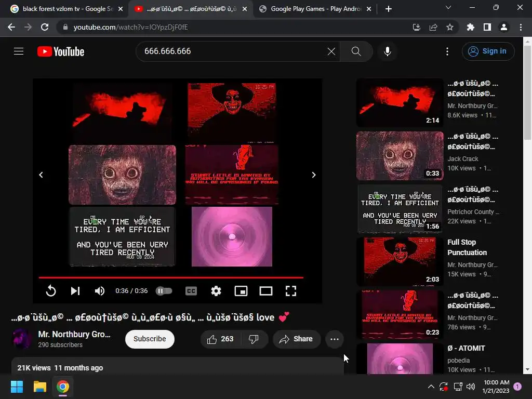Open tab search dropdown chevron
The height and width of the screenshot is (399, 532).
448,7
